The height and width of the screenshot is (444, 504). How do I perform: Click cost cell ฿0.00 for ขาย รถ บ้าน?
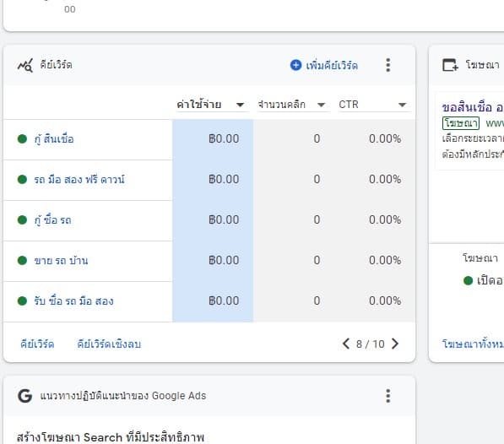click(x=224, y=260)
